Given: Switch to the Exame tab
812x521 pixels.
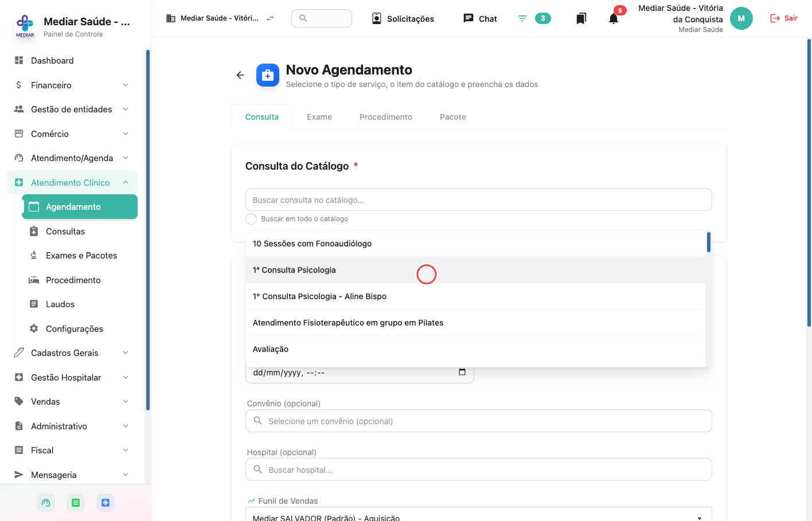Looking at the screenshot, I should (x=319, y=117).
